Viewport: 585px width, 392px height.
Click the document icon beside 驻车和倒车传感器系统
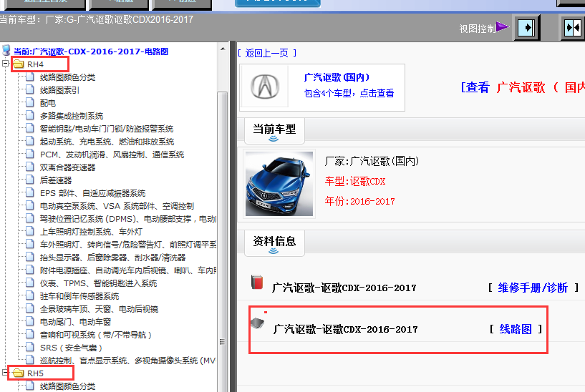pyautogui.click(x=30, y=295)
